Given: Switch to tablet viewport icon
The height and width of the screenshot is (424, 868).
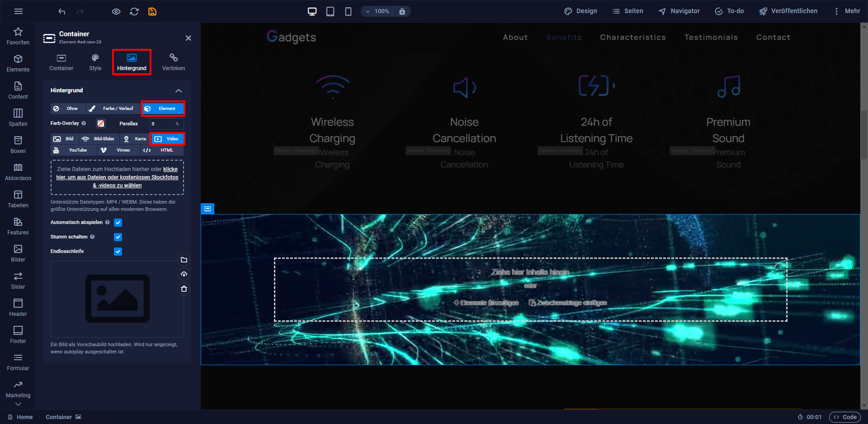Looking at the screenshot, I should point(330,11).
